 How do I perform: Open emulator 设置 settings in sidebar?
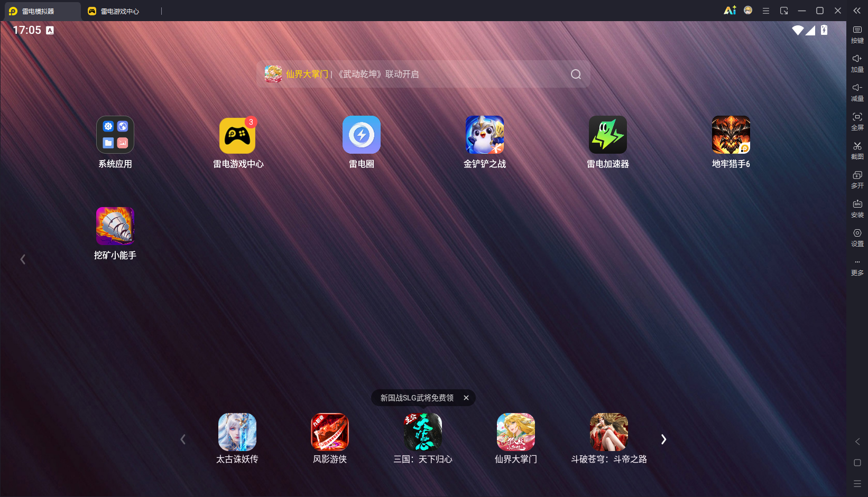pos(857,238)
